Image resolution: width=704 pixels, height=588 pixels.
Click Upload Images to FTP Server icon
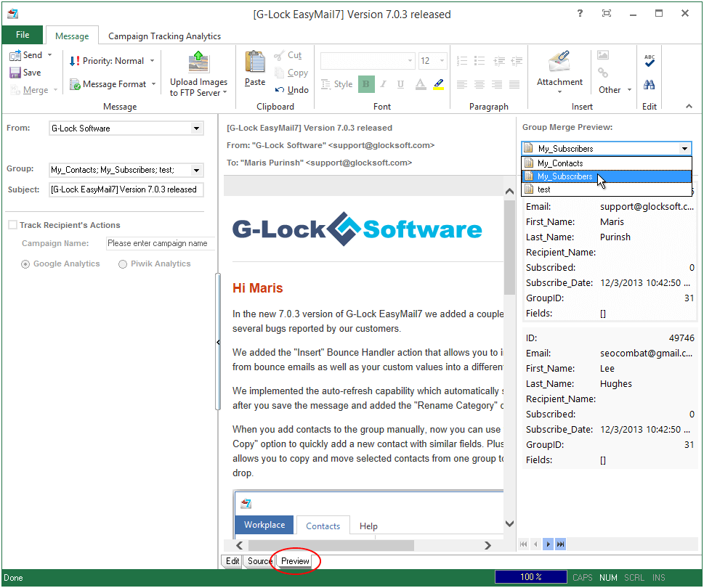[198, 62]
